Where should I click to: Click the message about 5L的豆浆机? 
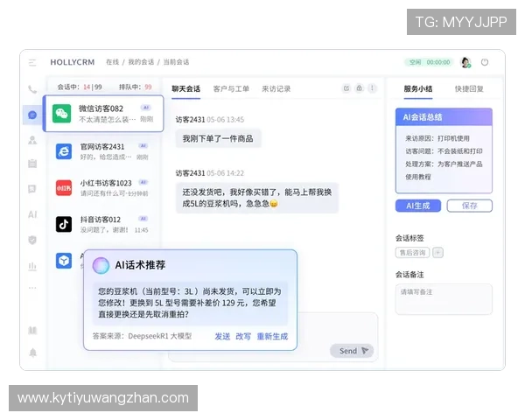pos(257,198)
